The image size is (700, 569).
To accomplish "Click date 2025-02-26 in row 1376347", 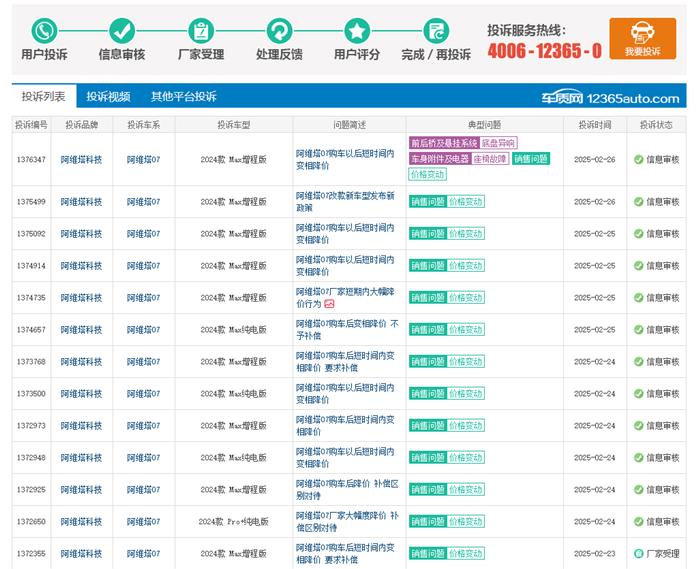I will [x=595, y=159].
